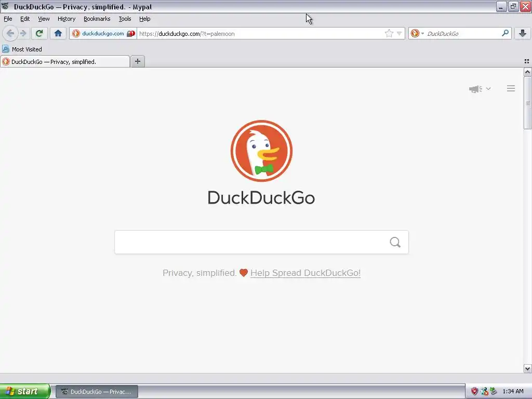Open the Bookmarks menu
Image resolution: width=532 pixels, height=399 pixels.
[x=97, y=19]
